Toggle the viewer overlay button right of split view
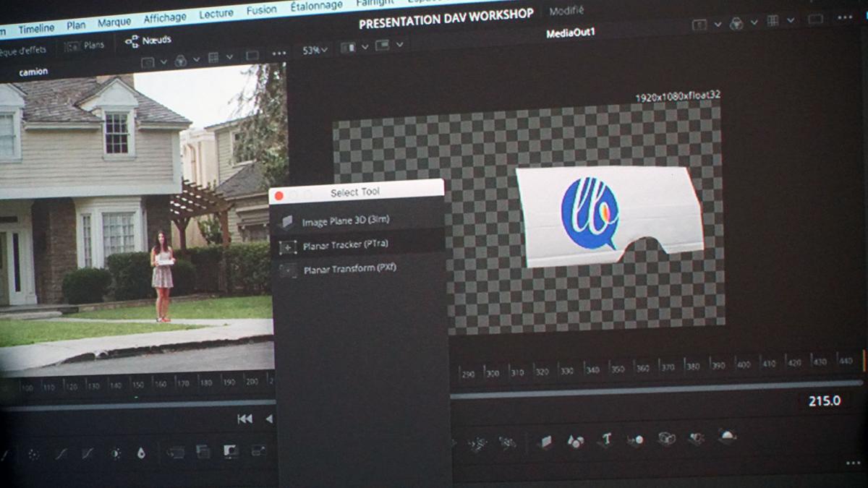This screenshot has width=868, height=488. tap(383, 46)
